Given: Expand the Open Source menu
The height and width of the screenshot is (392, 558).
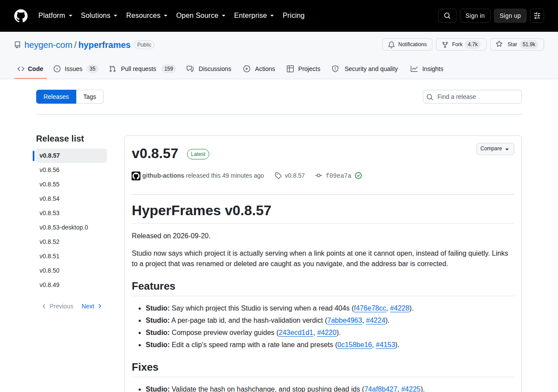Looking at the screenshot, I should [x=201, y=16].
